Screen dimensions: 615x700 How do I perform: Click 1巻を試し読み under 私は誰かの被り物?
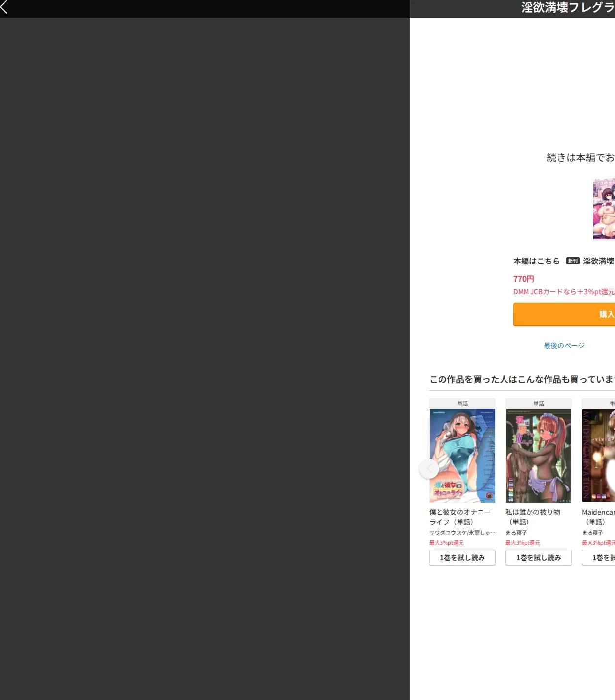(x=539, y=558)
